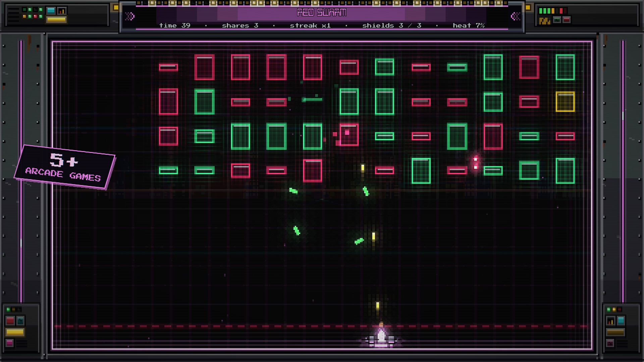The height and width of the screenshot is (362, 644).
Task: Click the orange LED in top-left panel grid
Action: (x=24, y=16)
